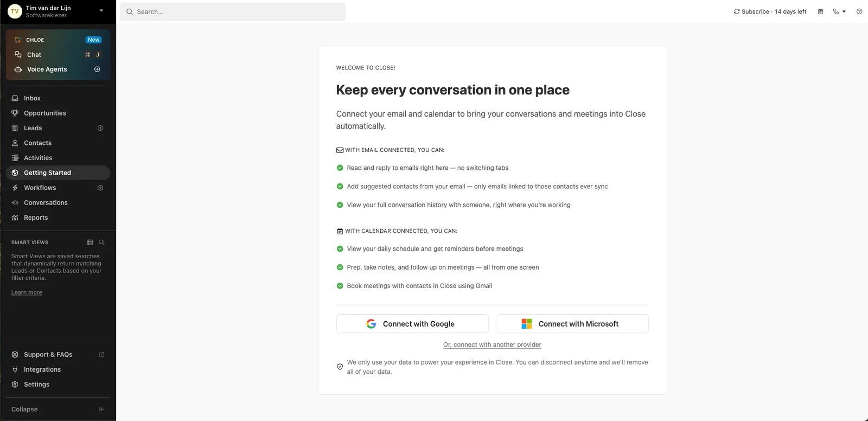
Task: Add a Voice Agent with its plus icon
Action: [97, 69]
